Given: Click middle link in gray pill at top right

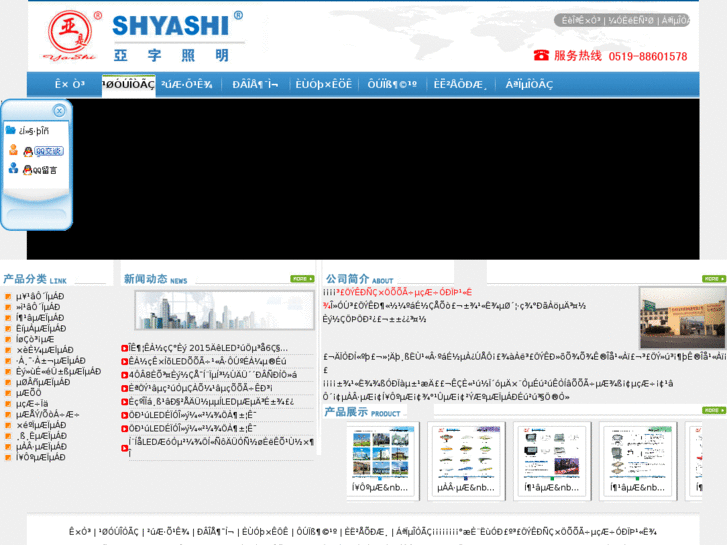Looking at the screenshot, I should (x=631, y=20).
